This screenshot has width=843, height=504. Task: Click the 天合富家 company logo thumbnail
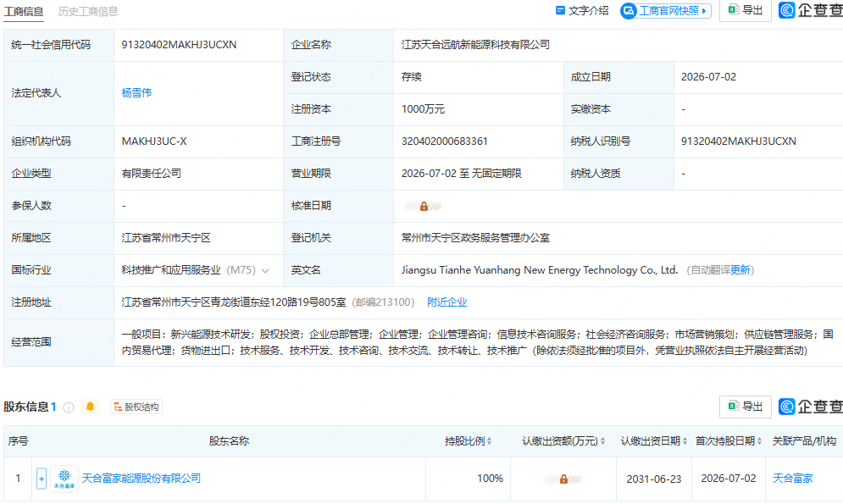[x=64, y=479]
